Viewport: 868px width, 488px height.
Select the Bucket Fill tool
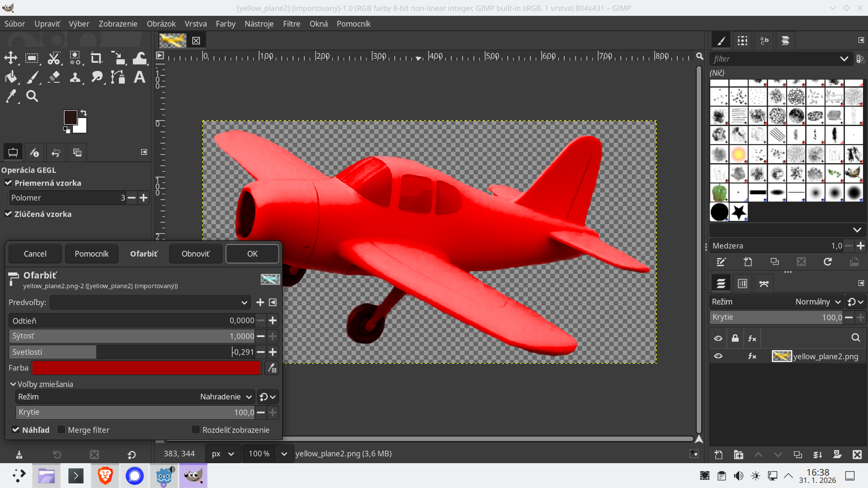click(11, 77)
